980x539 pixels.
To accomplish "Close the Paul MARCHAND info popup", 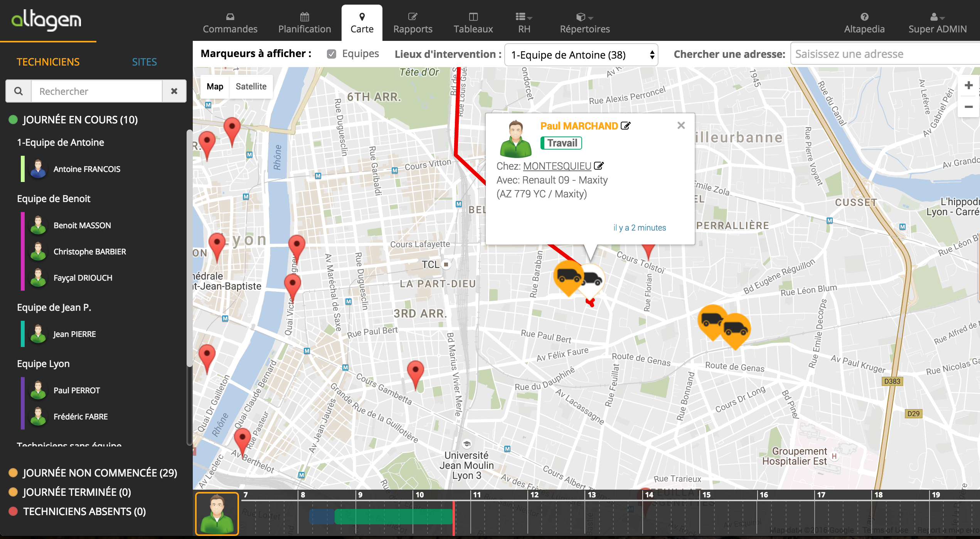I will click(x=681, y=125).
